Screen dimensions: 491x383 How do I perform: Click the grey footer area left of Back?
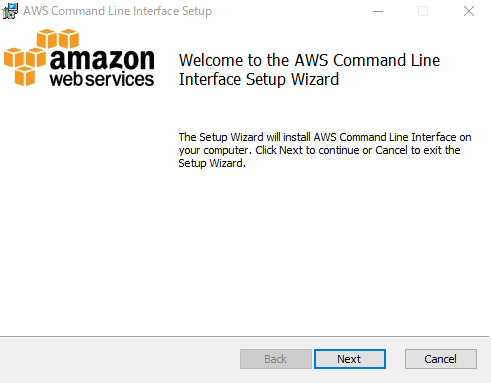point(120,360)
